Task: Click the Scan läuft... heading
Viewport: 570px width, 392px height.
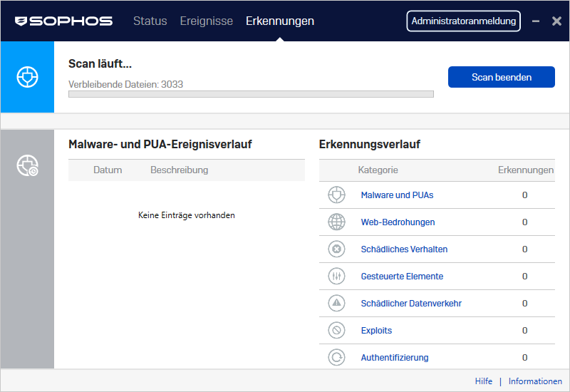Action: tap(100, 63)
